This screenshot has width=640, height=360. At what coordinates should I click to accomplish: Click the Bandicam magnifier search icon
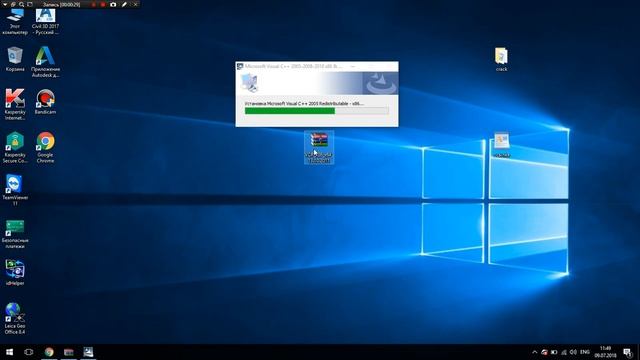point(21,4)
